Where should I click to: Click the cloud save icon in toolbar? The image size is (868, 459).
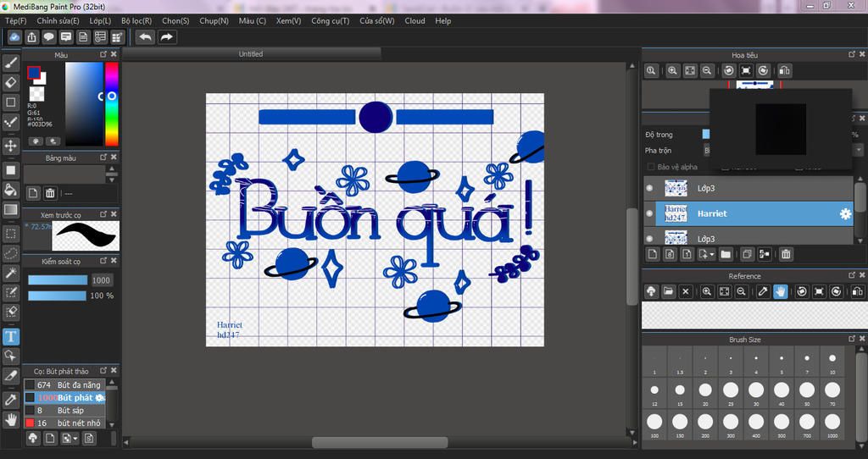(14, 37)
